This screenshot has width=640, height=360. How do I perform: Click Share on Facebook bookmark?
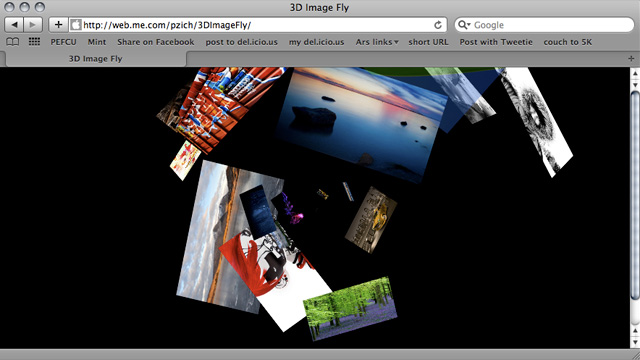pos(156,42)
